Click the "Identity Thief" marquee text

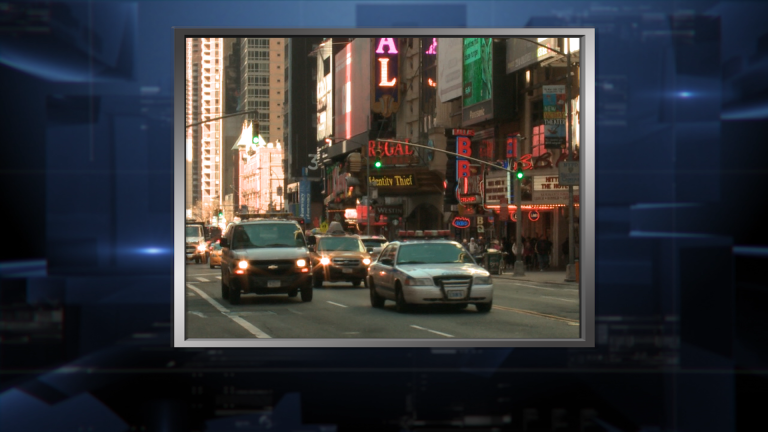[390, 181]
